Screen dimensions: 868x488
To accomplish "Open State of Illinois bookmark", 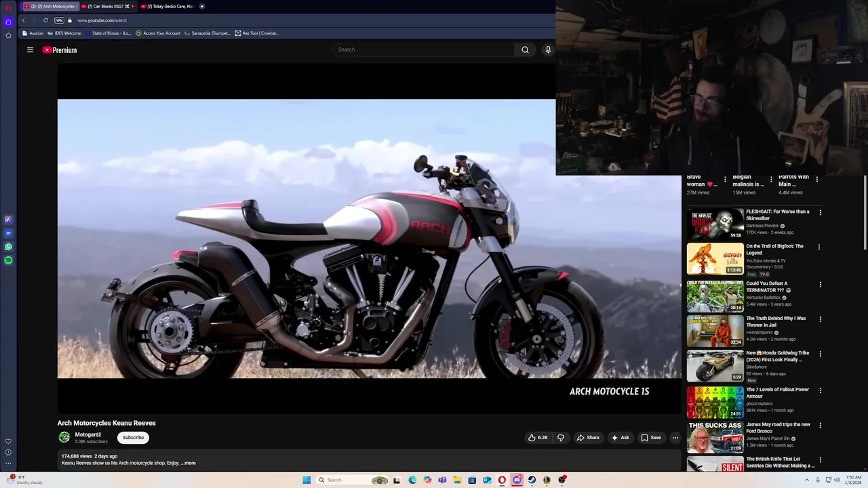I will [108, 33].
